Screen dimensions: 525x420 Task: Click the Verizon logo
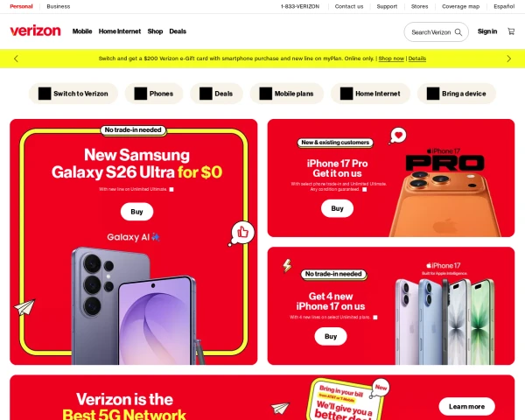click(35, 31)
